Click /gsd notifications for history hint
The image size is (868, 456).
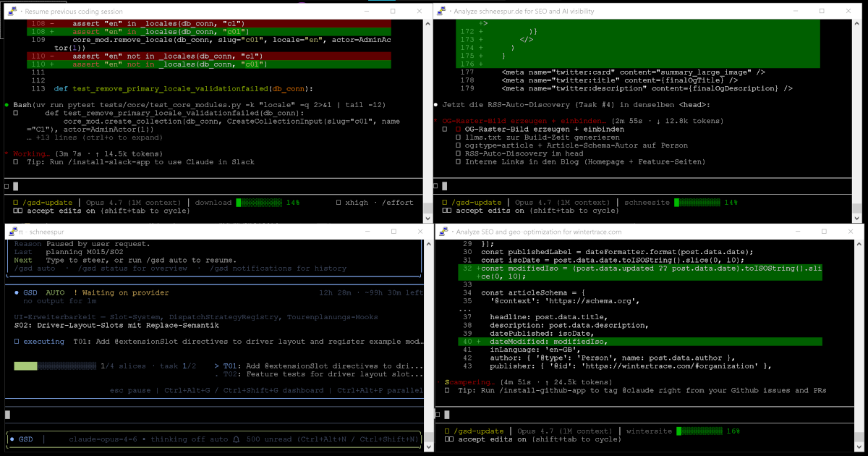point(278,269)
